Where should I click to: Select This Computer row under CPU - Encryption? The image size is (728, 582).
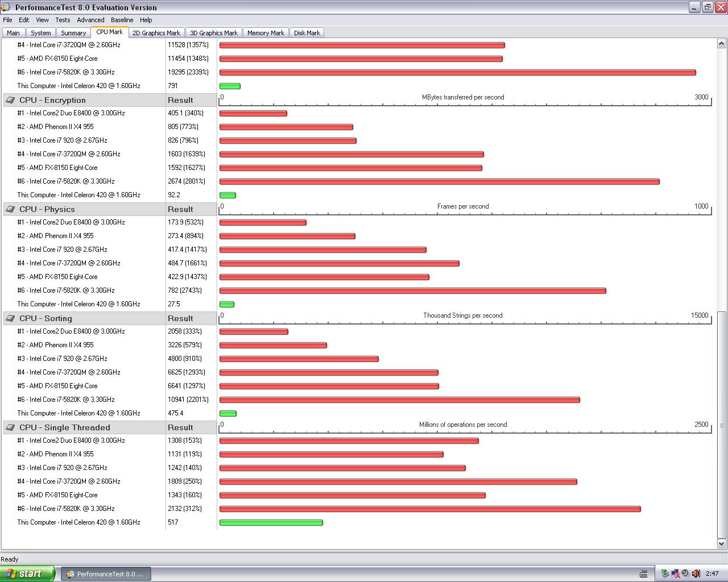tap(78, 195)
